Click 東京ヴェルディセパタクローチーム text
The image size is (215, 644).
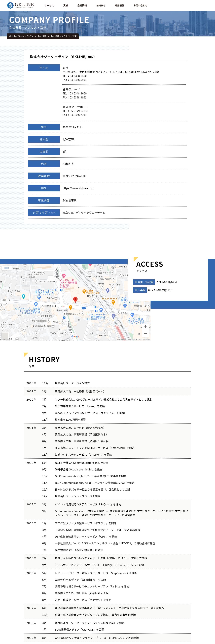[84, 213]
